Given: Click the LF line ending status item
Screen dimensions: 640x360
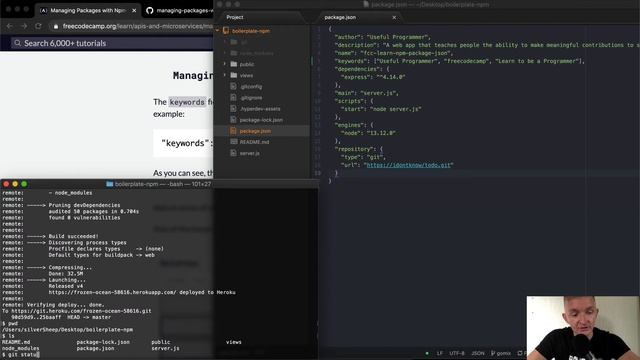Looking at the screenshot, I should point(440,353).
